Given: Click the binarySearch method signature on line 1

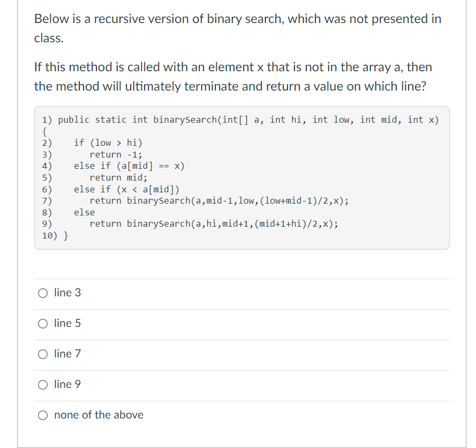Looking at the screenshot, I should 241,120.
